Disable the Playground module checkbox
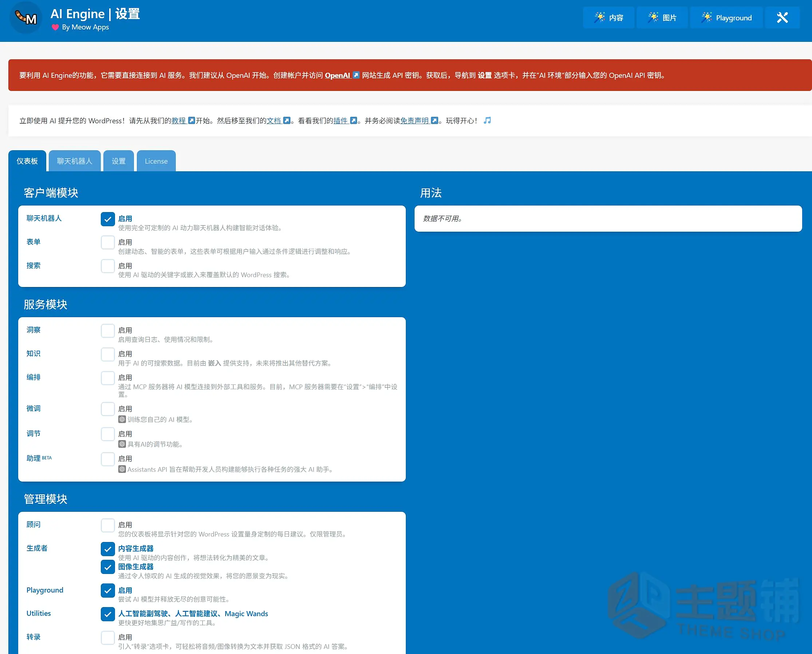The width and height of the screenshot is (812, 654). pyautogui.click(x=108, y=591)
